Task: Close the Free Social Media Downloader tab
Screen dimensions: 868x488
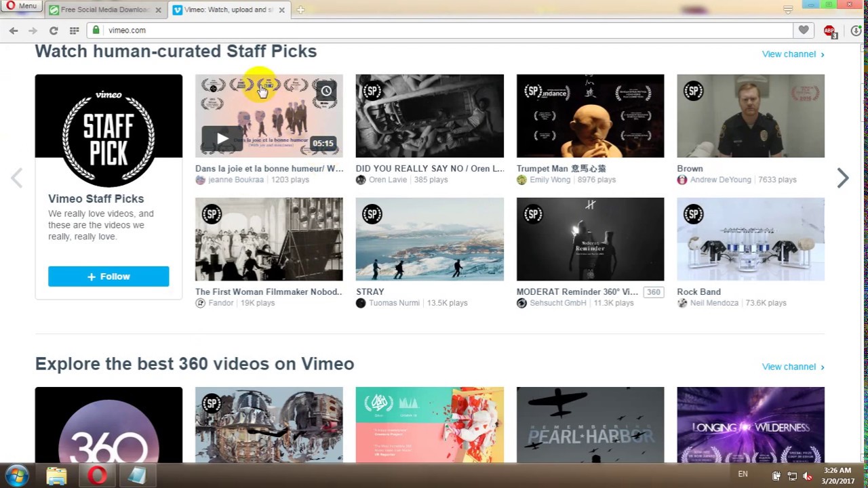Action: coord(159,10)
